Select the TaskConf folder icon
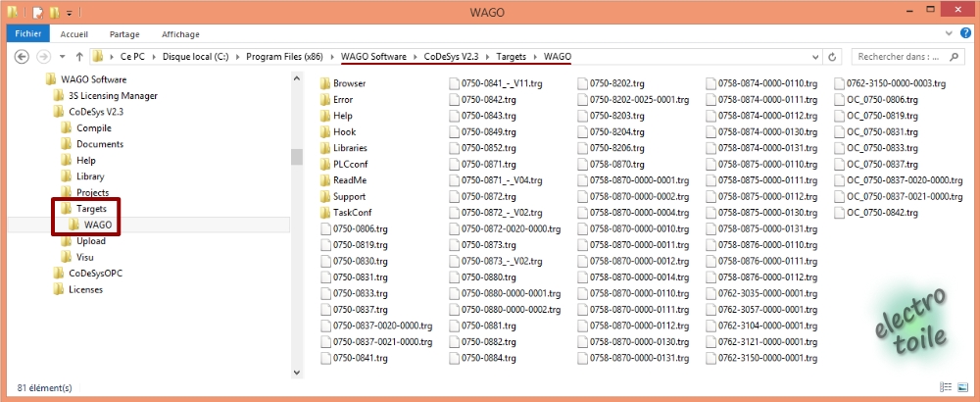This screenshot has height=402, width=980. [x=325, y=213]
